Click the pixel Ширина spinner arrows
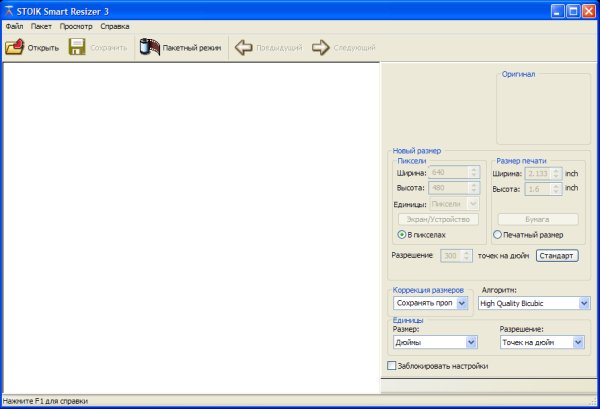 coord(474,172)
